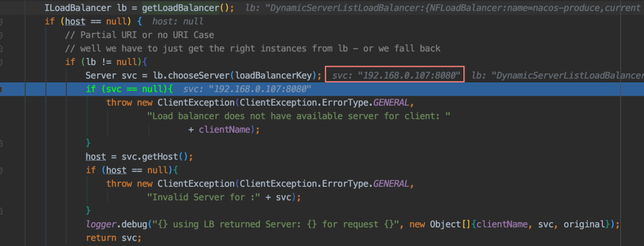Click comment line starting 'well we have to'

point(253,48)
